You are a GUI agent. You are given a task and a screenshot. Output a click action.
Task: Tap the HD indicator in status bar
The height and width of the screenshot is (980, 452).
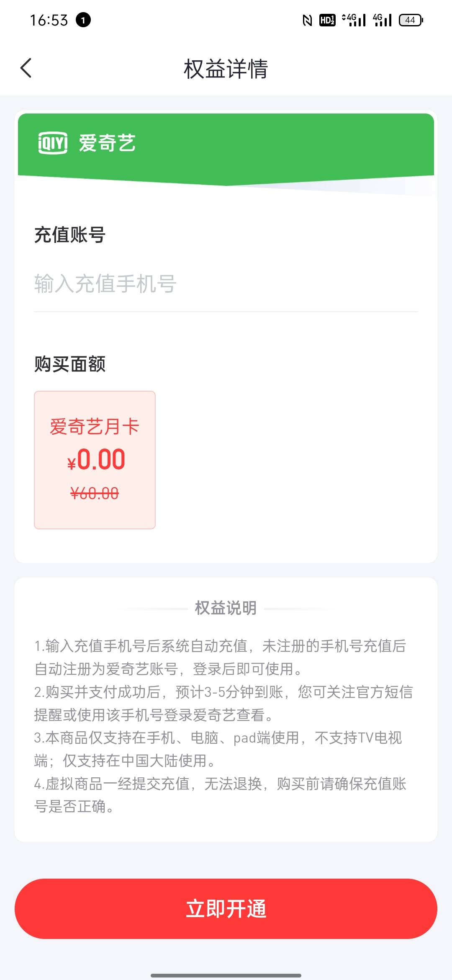pos(327,20)
